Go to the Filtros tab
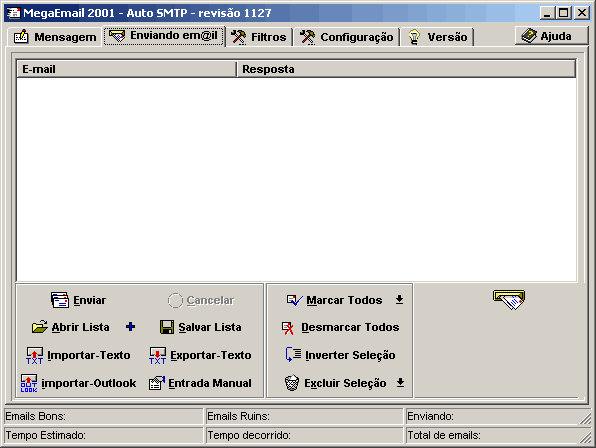This screenshot has height=448, width=596. [x=259, y=37]
